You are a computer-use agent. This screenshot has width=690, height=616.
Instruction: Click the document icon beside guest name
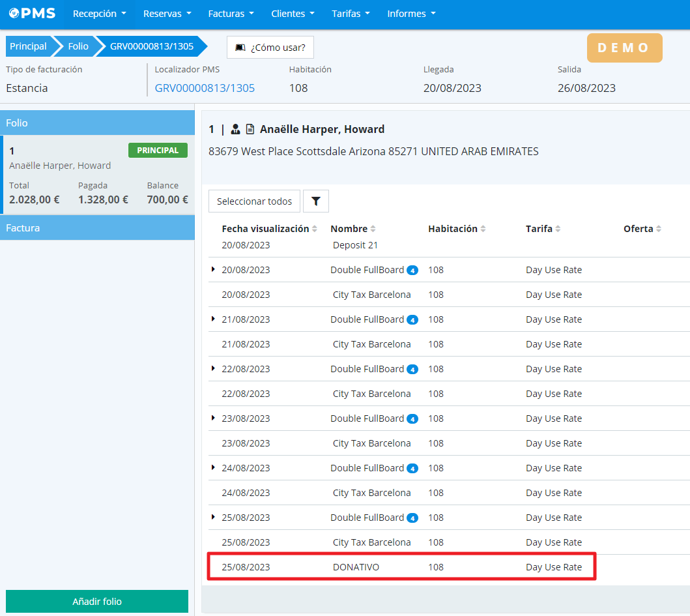(x=250, y=129)
